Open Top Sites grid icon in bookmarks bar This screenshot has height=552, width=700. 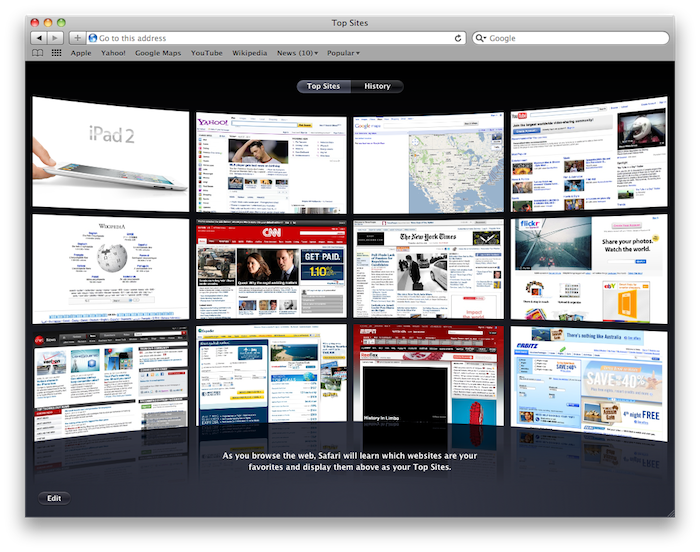[56, 53]
